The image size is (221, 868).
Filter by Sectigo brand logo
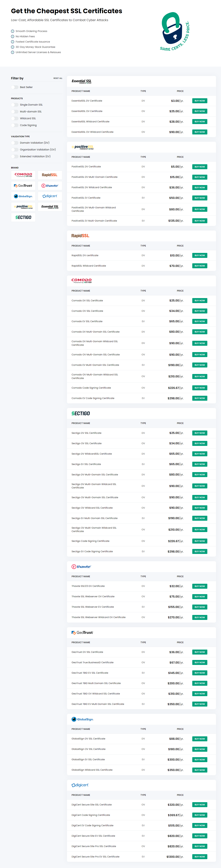(23, 217)
